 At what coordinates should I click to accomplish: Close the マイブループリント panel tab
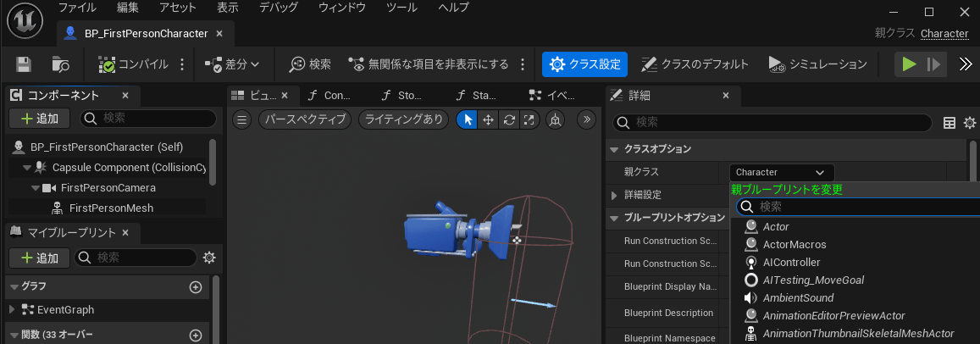point(125,233)
